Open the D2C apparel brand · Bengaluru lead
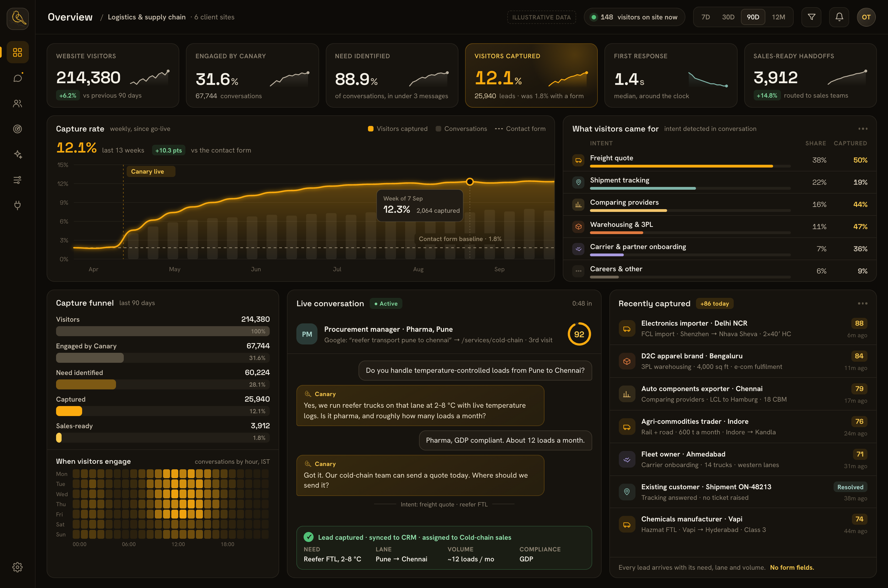This screenshot has height=588, width=888. click(x=743, y=361)
